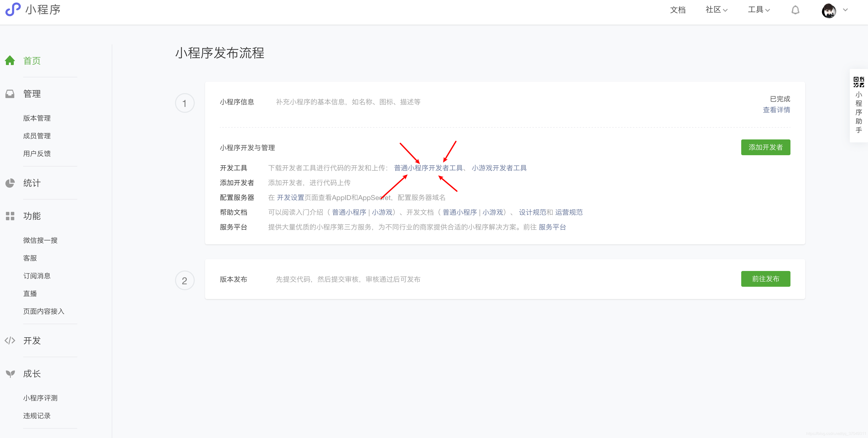Click the 管理 inbox icon in sidebar

click(x=10, y=94)
